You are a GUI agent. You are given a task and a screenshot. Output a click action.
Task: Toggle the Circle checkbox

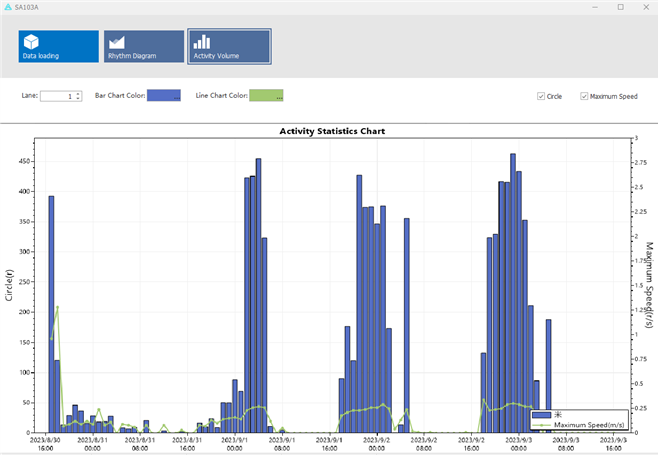541,97
